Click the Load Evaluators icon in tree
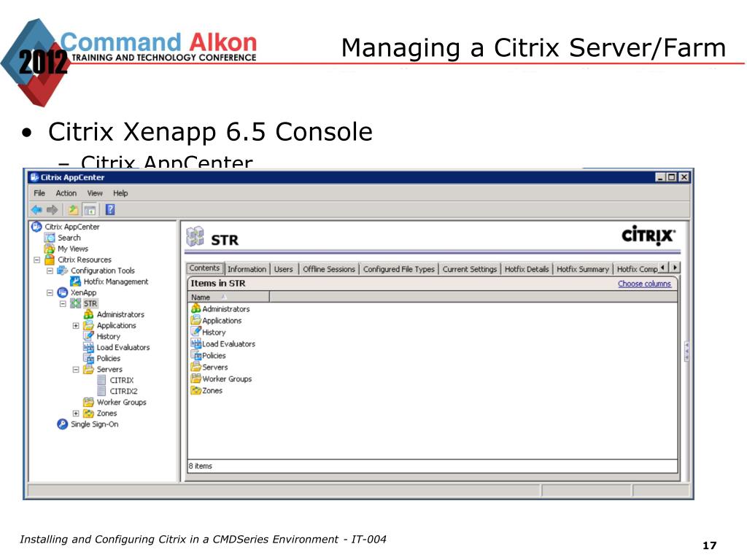 pos(88,347)
